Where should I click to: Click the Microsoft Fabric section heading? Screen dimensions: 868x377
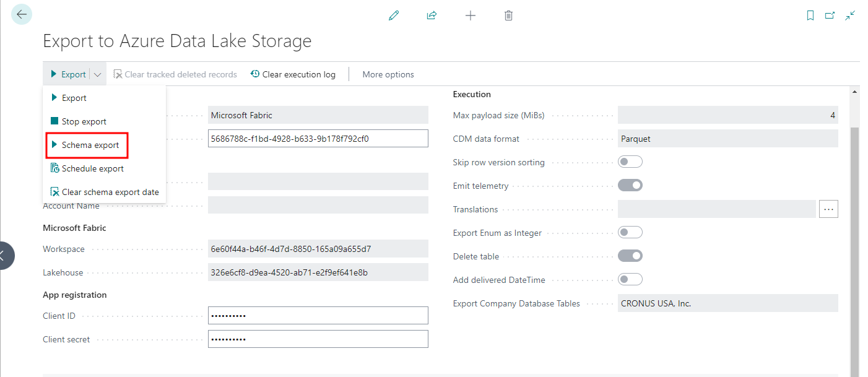point(74,228)
